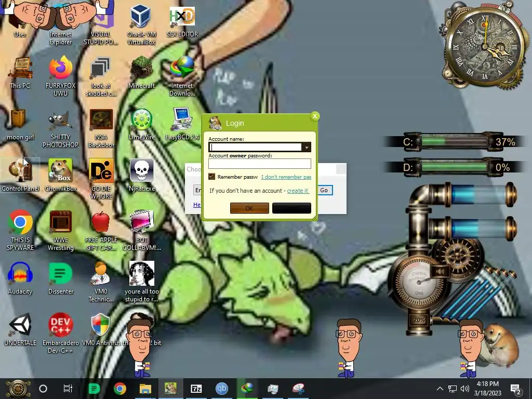The image size is (532, 399).
Task: Open the FREE APPLE GIFT CAR... icon
Action: tap(101, 231)
